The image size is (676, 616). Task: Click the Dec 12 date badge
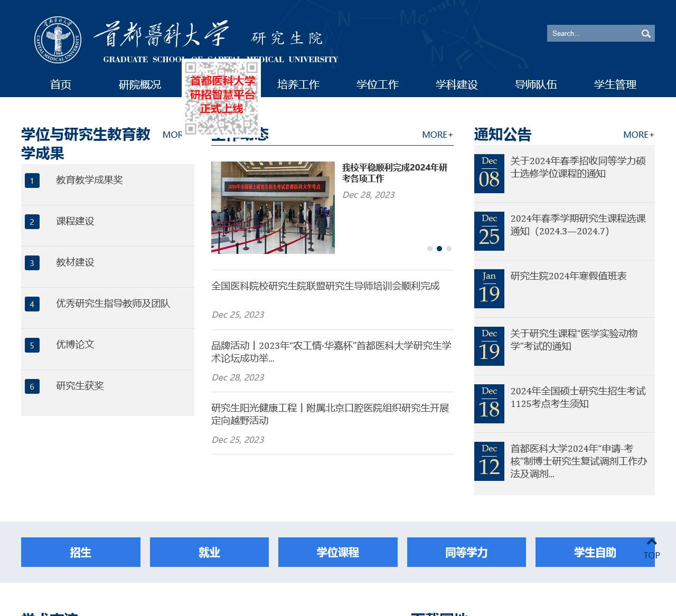(x=489, y=461)
